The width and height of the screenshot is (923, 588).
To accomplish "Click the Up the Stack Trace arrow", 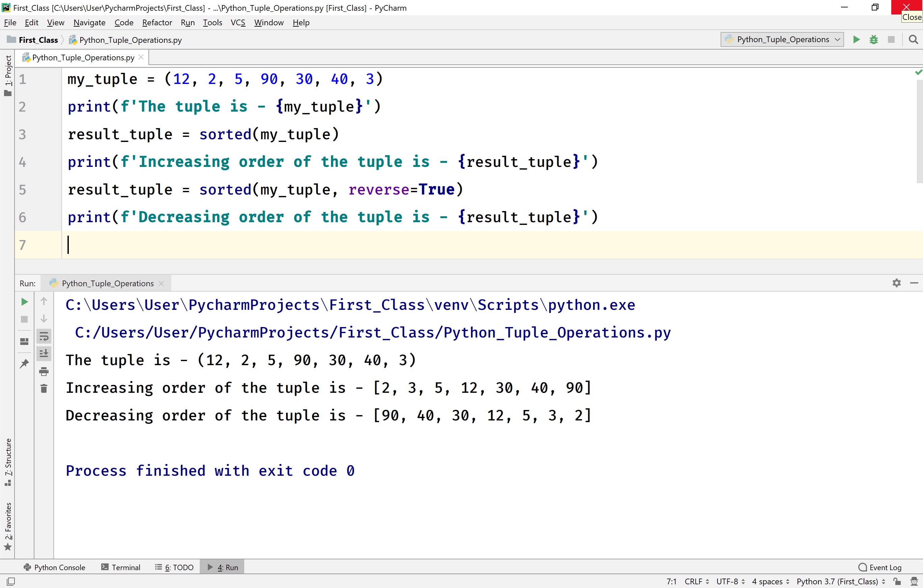I will 44,301.
